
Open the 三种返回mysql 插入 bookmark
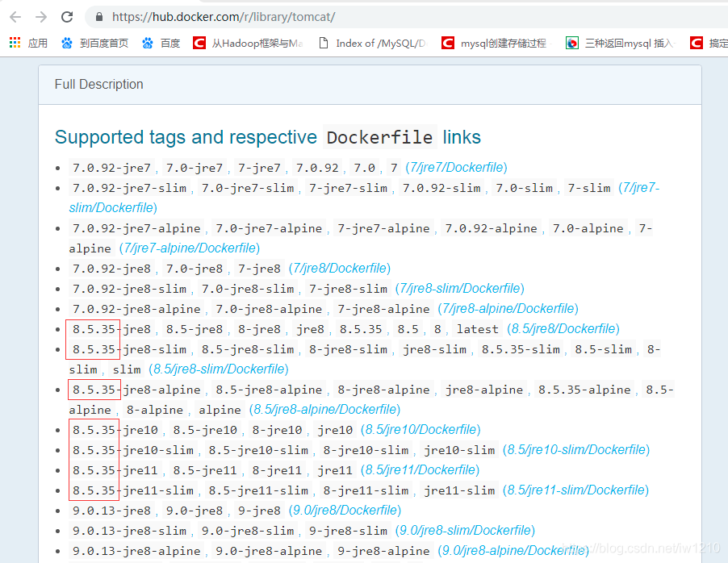click(x=629, y=44)
